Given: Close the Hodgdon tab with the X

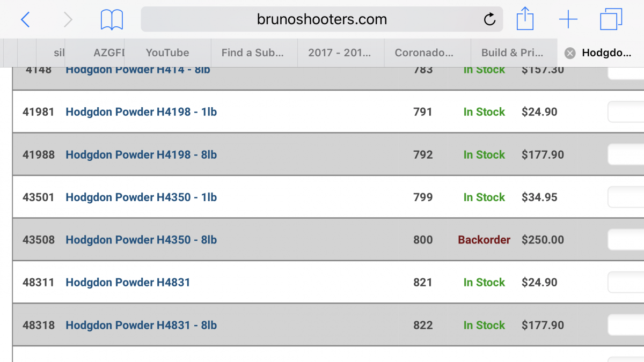Looking at the screenshot, I should click(570, 53).
